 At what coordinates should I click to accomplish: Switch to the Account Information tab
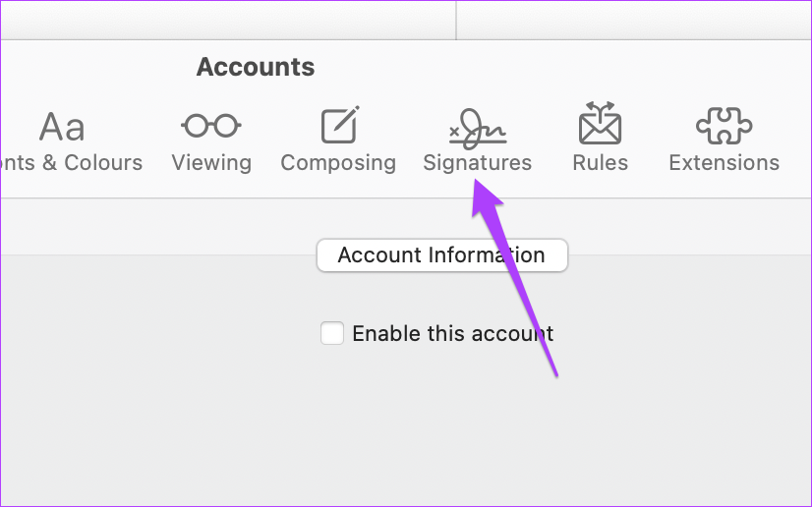coord(442,255)
